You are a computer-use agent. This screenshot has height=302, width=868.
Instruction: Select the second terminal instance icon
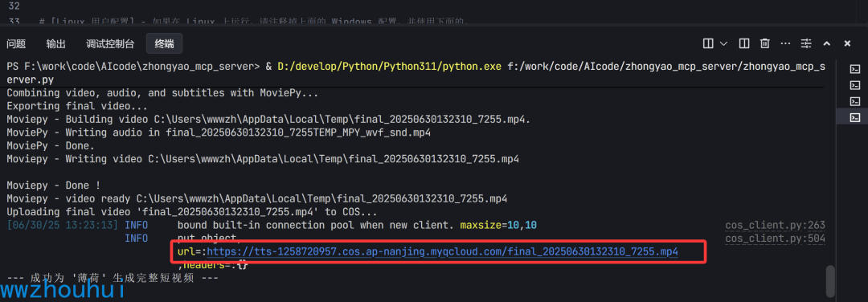coord(854,84)
